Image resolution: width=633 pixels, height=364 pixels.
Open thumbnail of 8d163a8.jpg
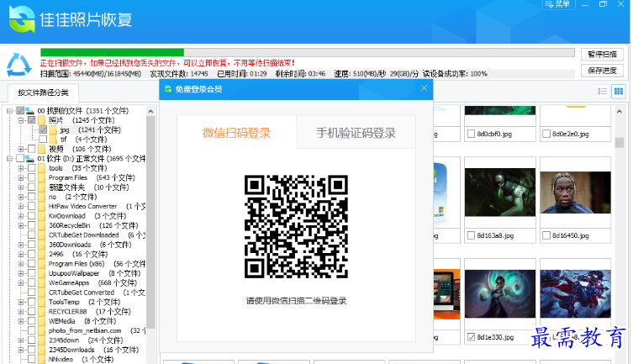point(500,193)
